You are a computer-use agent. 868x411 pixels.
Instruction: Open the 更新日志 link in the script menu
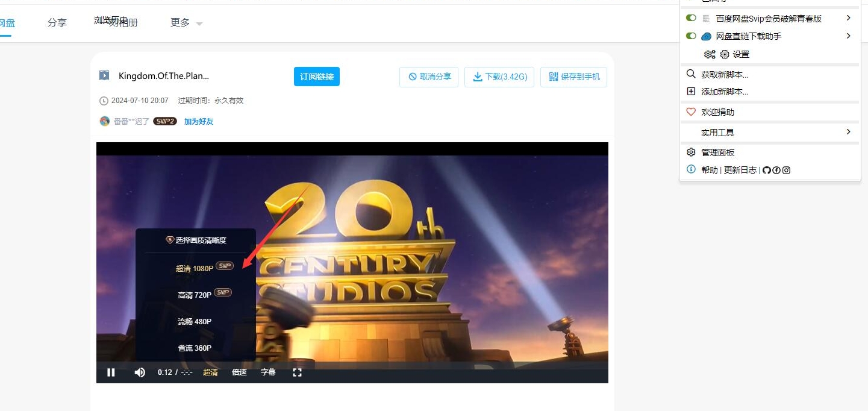pyautogui.click(x=740, y=170)
